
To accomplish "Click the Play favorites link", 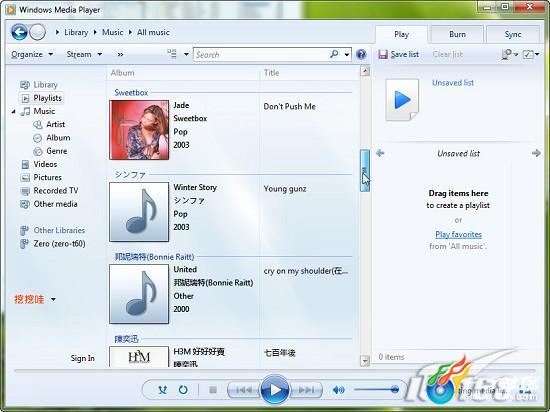I will 458,234.
